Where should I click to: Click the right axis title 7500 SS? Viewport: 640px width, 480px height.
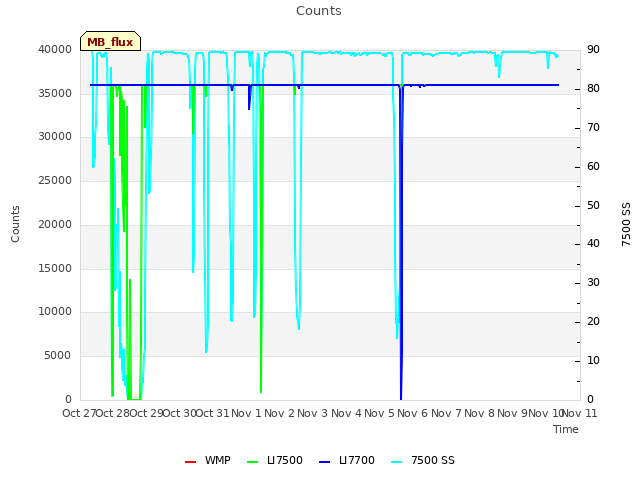(x=626, y=224)
